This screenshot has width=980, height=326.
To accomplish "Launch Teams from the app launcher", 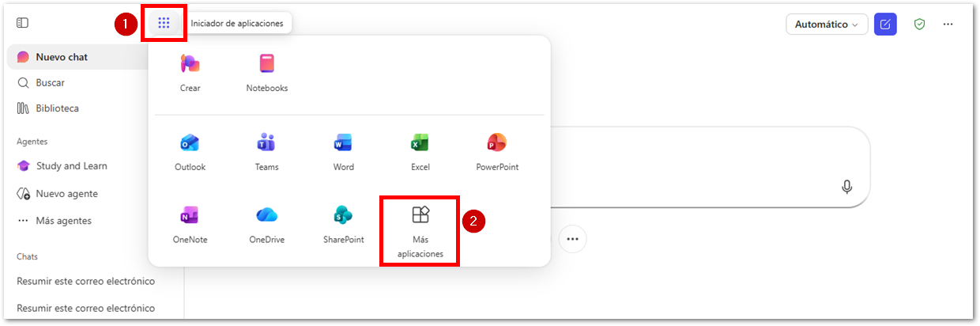I will coord(266,152).
